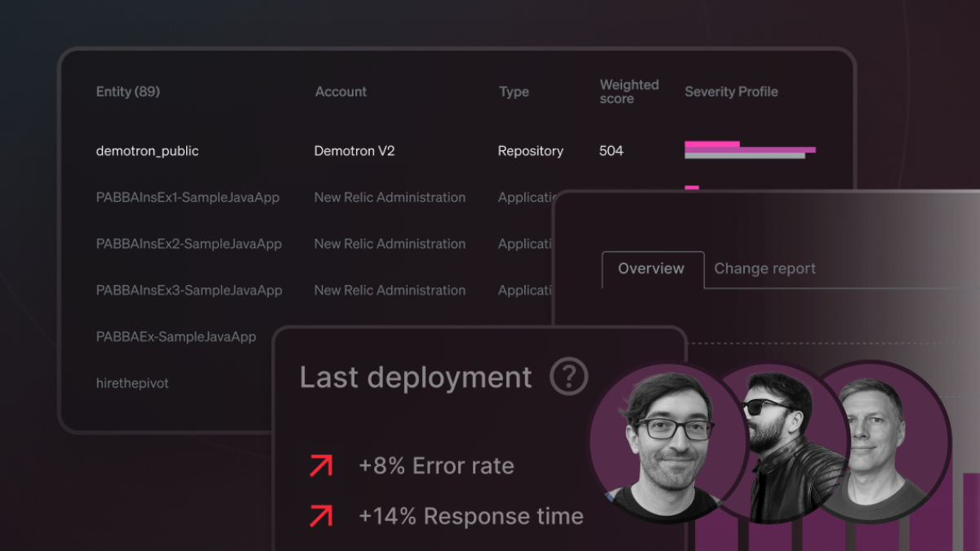The width and height of the screenshot is (980, 551).
Task: Open the demotron_public entity
Action: pos(147,151)
